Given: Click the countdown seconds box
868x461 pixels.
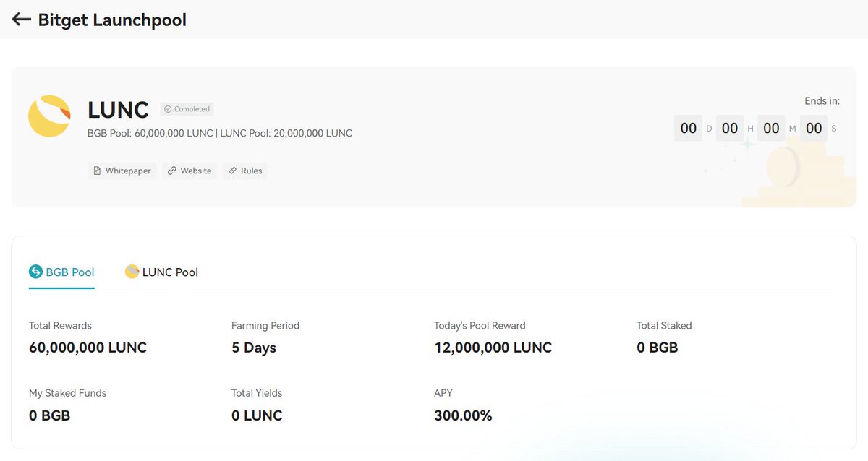Looking at the screenshot, I should pyautogui.click(x=814, y=129).
